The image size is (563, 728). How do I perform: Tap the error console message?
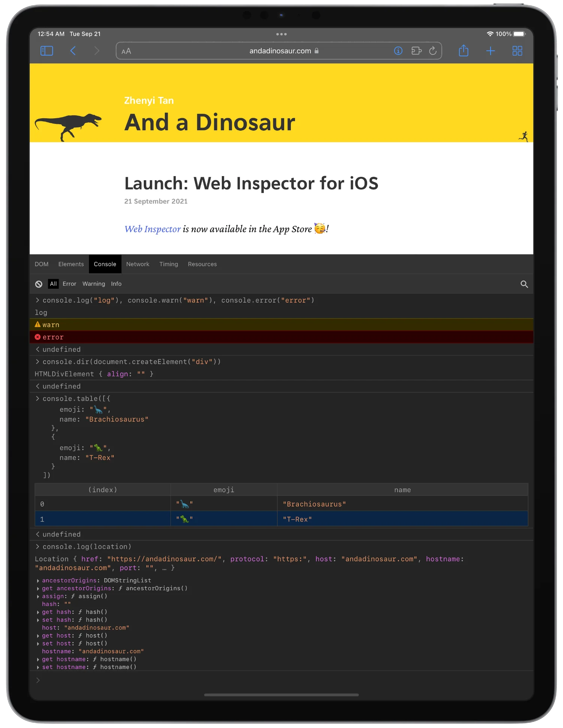pyautogui.click(x=281, y=337)
